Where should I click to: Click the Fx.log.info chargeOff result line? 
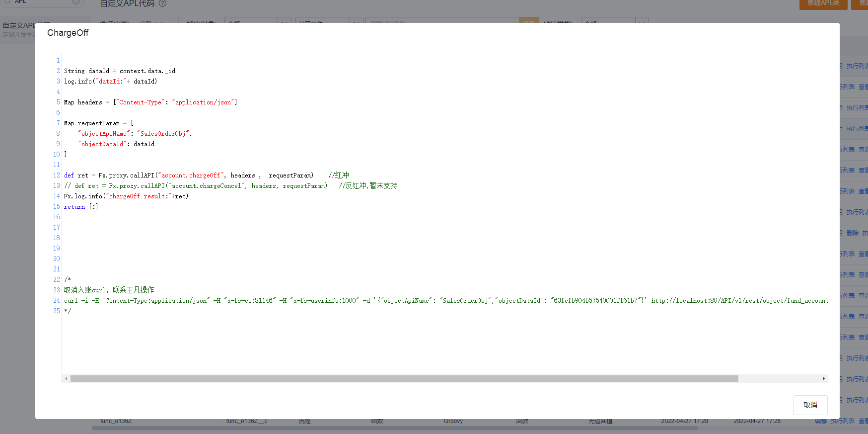tap(126, 196)
